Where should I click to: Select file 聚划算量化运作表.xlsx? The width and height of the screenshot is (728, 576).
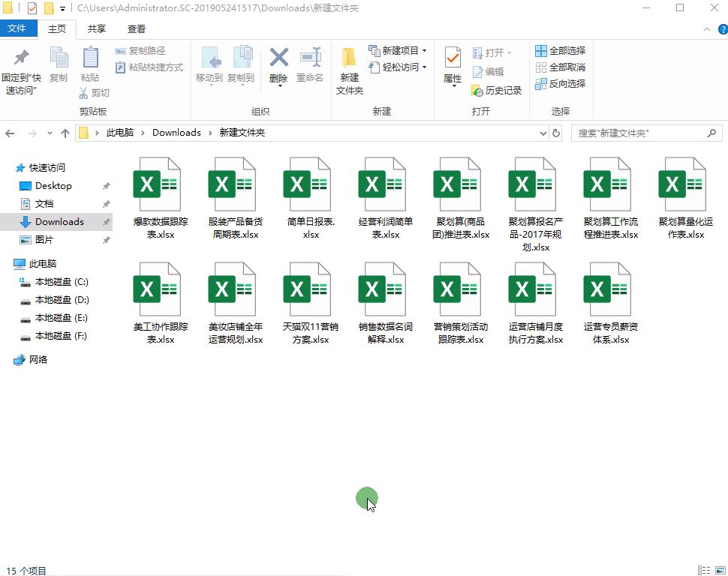[x=686, y=199]
